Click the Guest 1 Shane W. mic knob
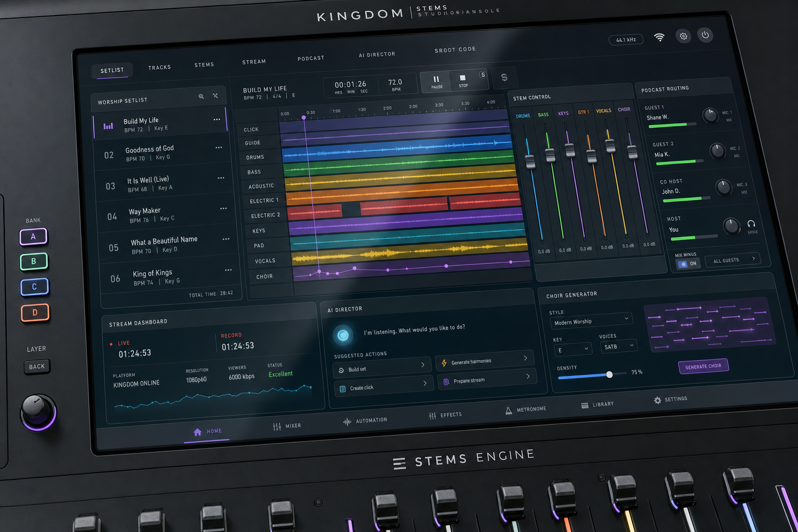 click(710, 115)
